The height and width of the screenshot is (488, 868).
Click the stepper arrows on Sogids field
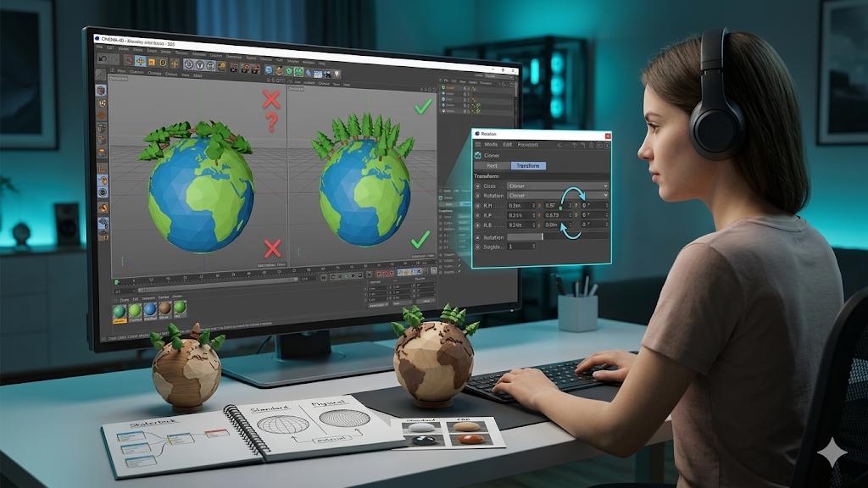535,247
